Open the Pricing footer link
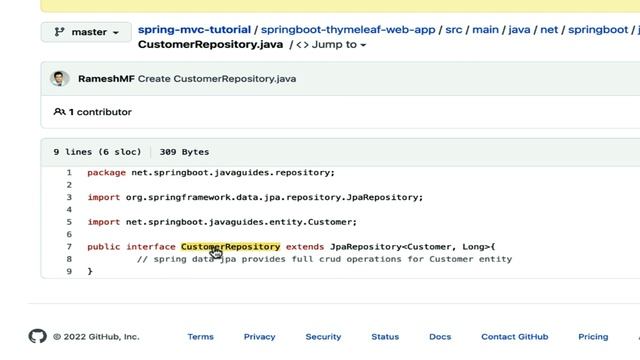 (x=593, y=337)
